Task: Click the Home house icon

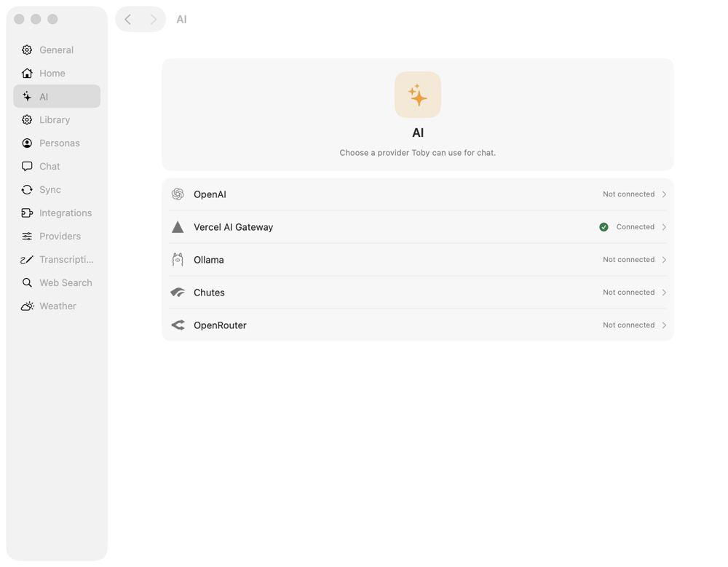Action: coord(27,73)
